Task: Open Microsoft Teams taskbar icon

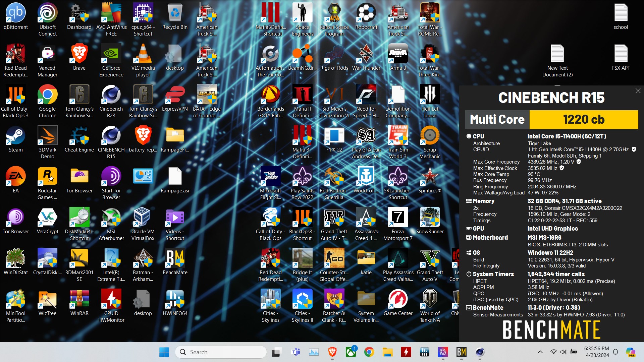Action: tap(296, 352)
